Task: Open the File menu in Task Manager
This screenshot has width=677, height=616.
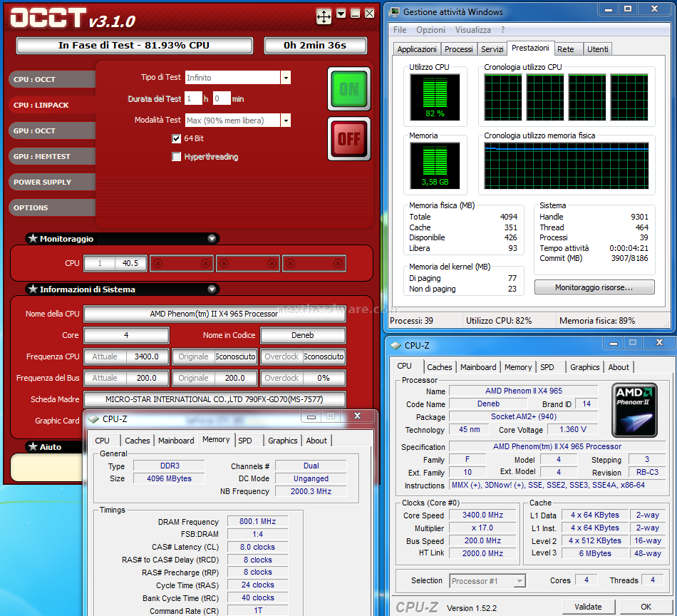Action: pyautogui.click(x=400, y=30)
